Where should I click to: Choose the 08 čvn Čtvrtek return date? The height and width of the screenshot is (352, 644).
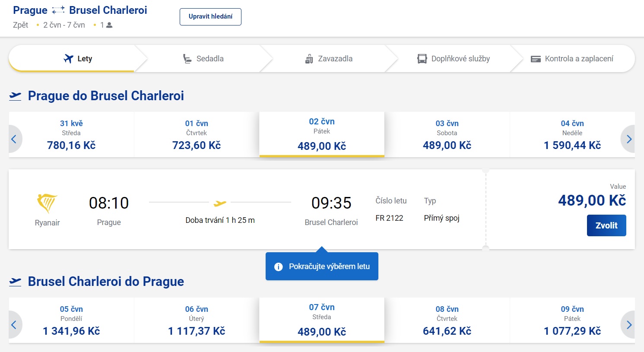447,320
